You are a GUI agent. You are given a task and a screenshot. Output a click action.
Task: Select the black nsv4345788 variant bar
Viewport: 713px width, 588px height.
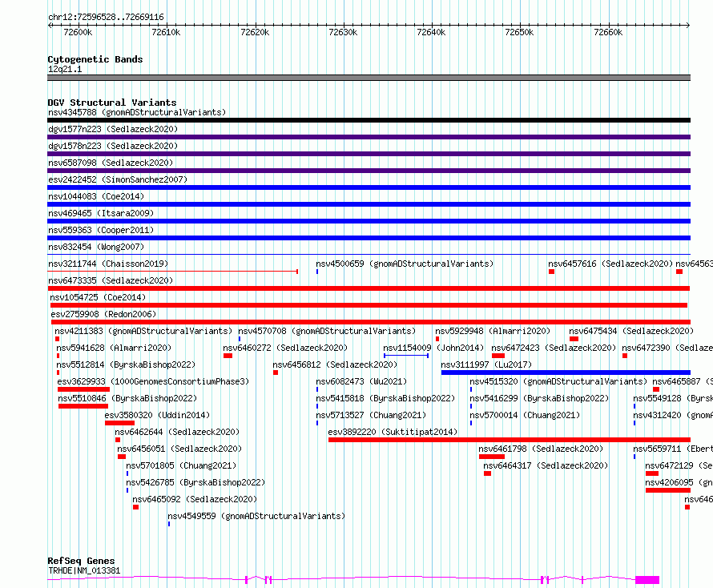[369, 120]
